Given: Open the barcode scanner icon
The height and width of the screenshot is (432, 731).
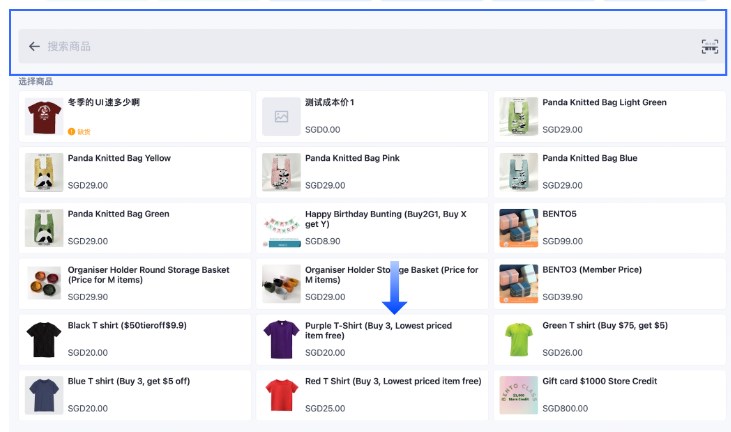Looking at the screenshot, I should click(x=709, y=46).
